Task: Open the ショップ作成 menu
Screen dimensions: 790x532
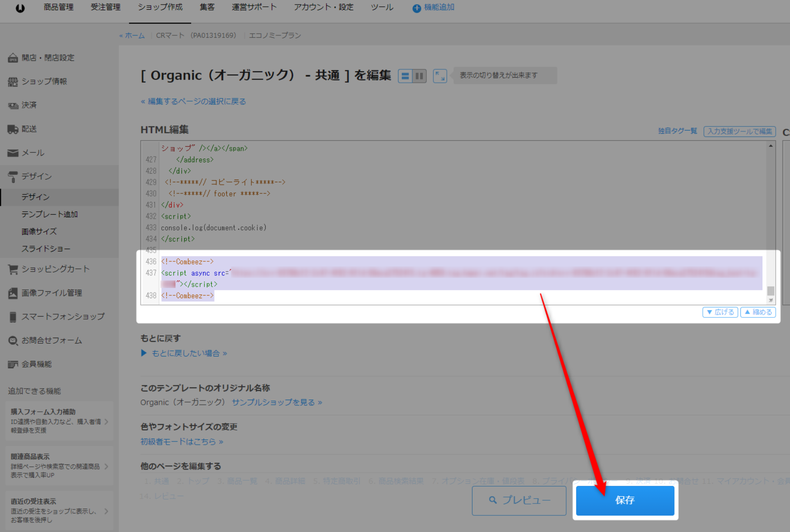Action: click(160, 7)
